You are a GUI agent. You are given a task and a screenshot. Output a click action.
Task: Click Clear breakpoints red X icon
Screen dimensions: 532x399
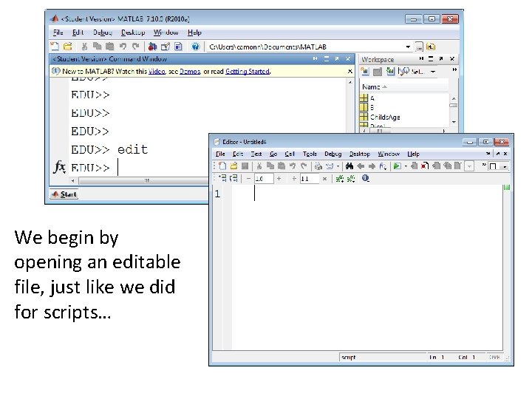425,166
